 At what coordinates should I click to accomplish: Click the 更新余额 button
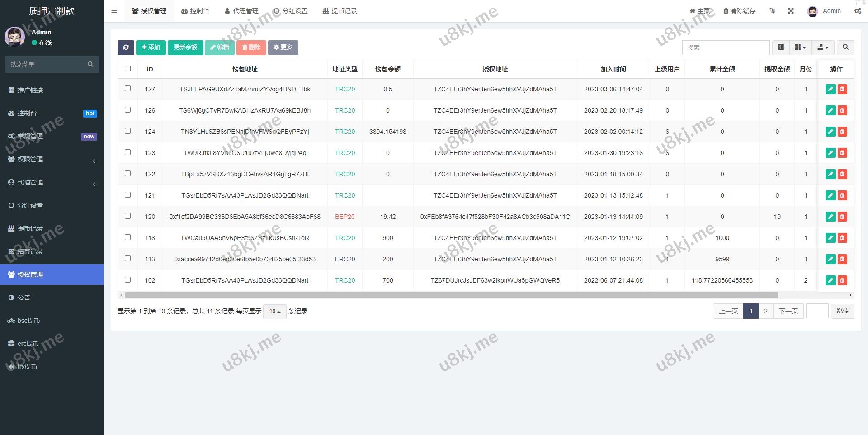click(x=185, y=47)
